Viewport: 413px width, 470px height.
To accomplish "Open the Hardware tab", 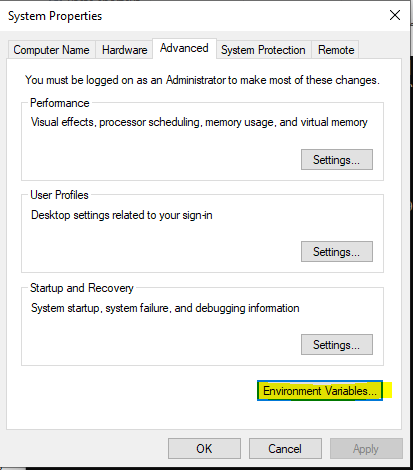I will pyautogui.click(x=124, y=50).
